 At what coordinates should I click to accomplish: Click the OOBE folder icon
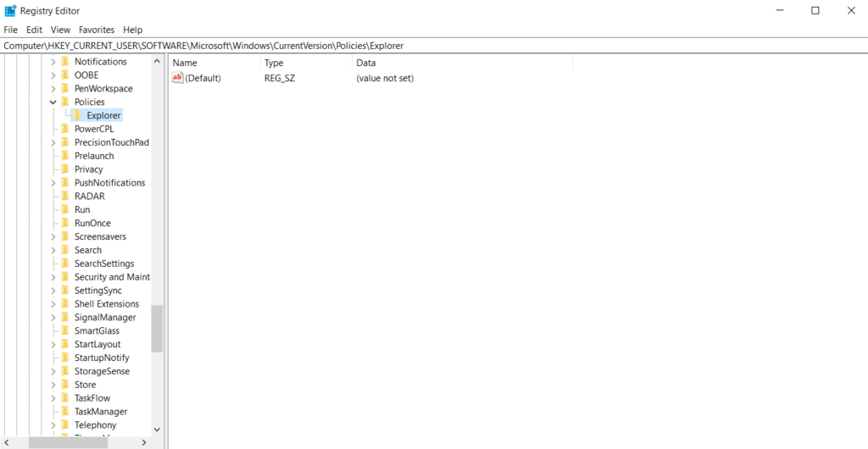click(x=64, y=75)
